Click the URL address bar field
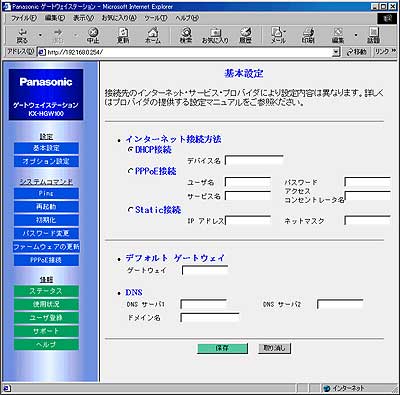 coord(189,52)
